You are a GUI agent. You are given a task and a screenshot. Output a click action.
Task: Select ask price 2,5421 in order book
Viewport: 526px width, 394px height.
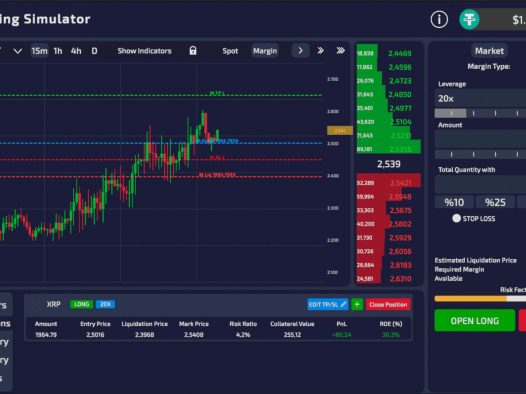point(401,183)
